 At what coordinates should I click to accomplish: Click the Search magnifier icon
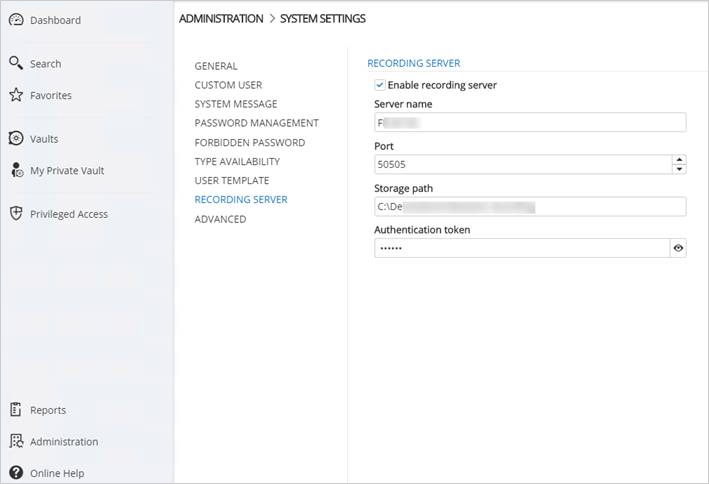pos(16,63)
